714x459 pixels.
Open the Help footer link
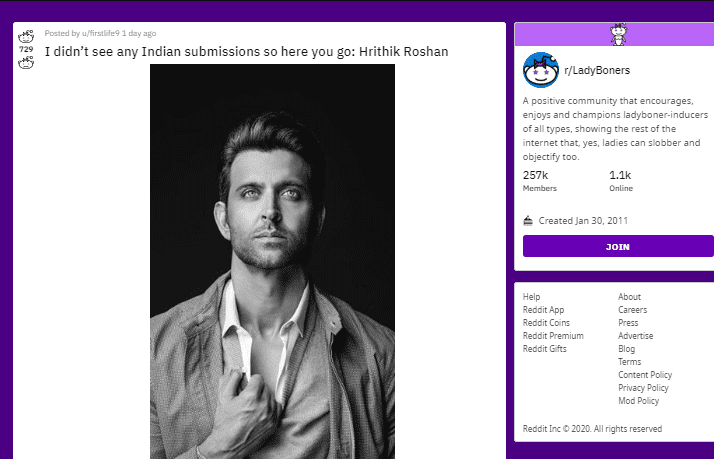click(531, 297)
